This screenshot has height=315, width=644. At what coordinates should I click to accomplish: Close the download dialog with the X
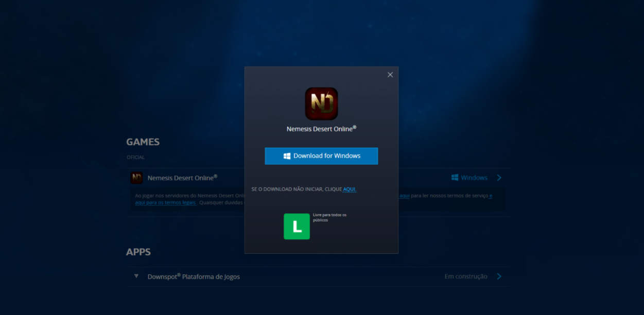click(x=390, y=75)
